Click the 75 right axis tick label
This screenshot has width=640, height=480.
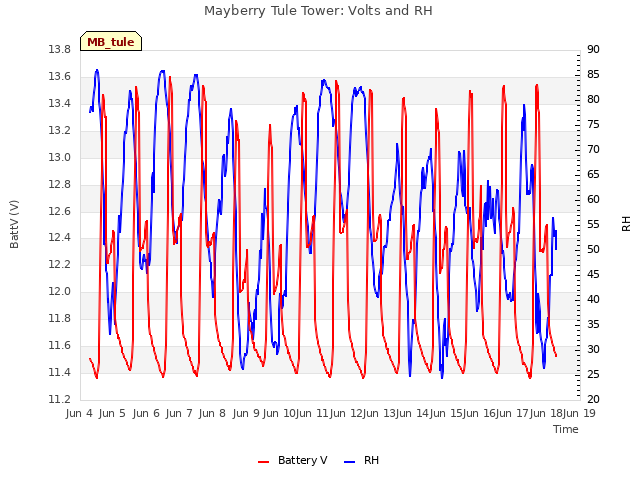593,124
